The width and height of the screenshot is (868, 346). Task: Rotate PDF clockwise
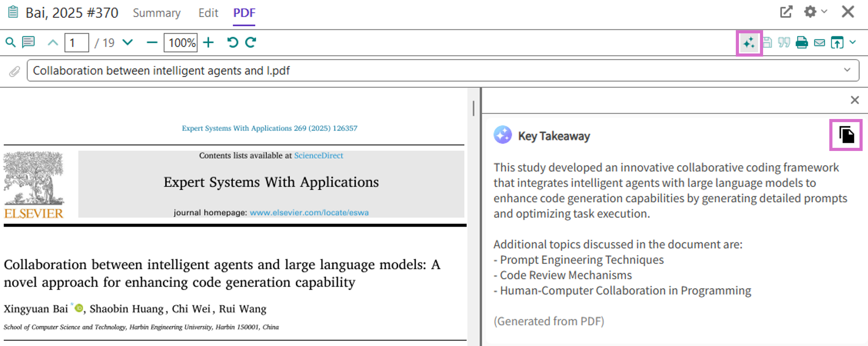click(251, 42)
